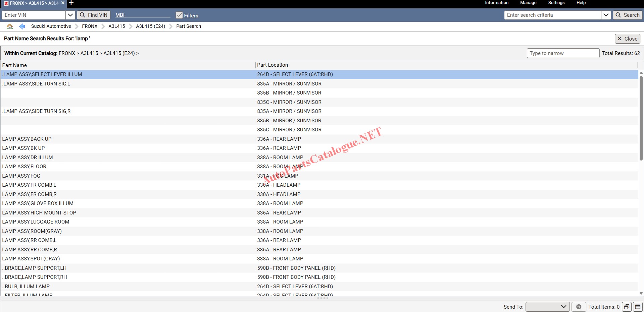Click the Type to narrow field
644x312 pixels.
(563, 53)
